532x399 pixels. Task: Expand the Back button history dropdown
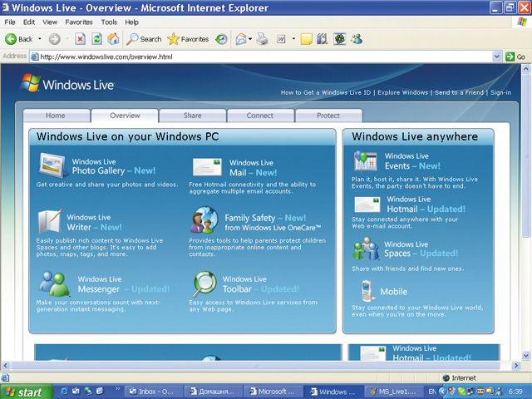[x=40, y=39]
